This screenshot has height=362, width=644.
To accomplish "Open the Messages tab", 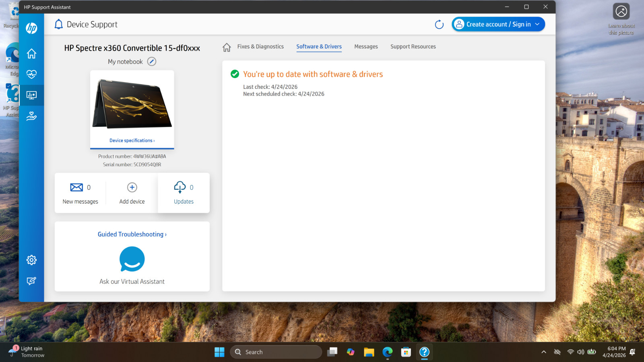I will pos(366,47).
